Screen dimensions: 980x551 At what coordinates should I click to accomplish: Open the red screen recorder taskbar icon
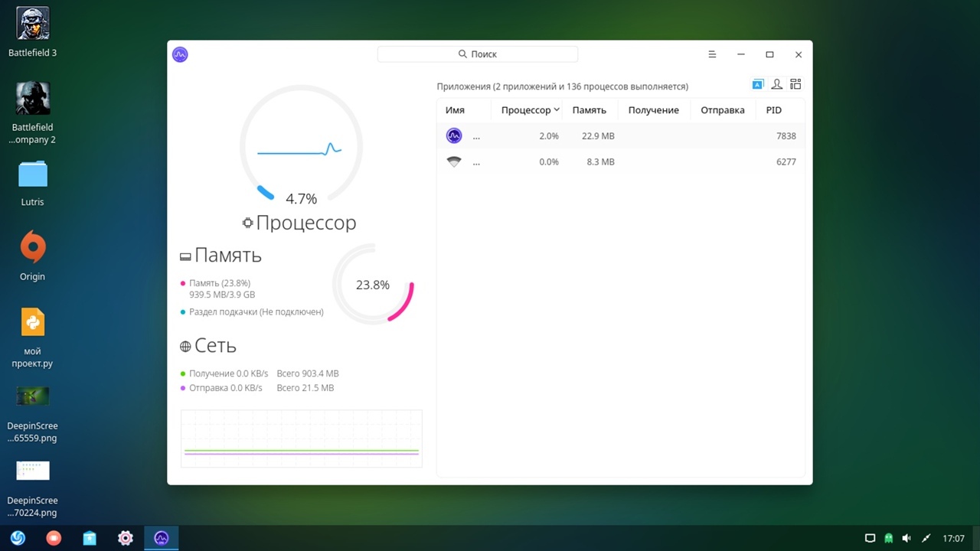(54, 538)
